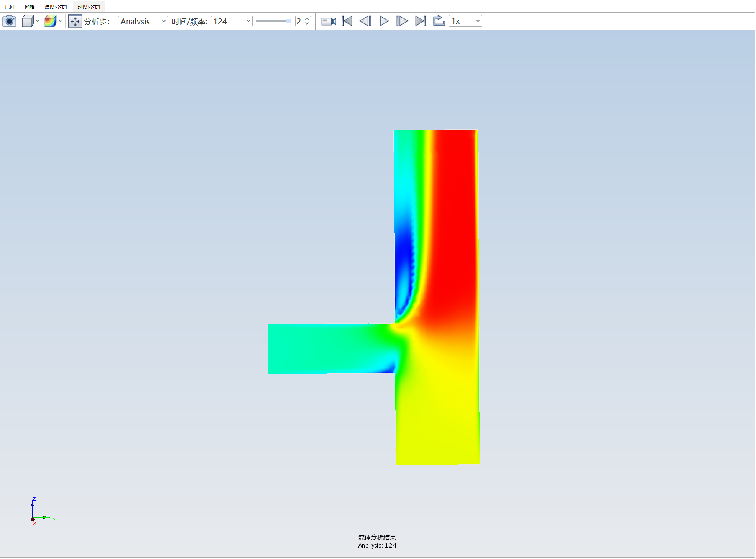Step back one frame
Screen dimensions: 756x559
coord(365,21)
